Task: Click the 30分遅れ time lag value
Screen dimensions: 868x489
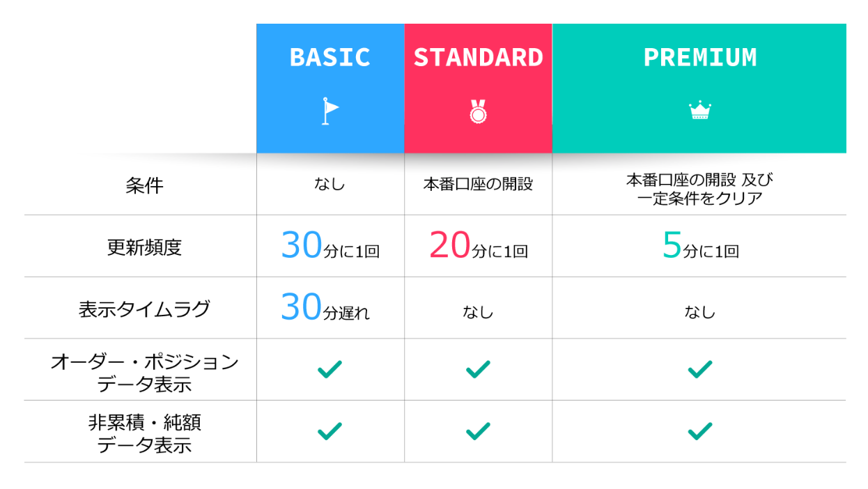Action: [x=325, y=307]
